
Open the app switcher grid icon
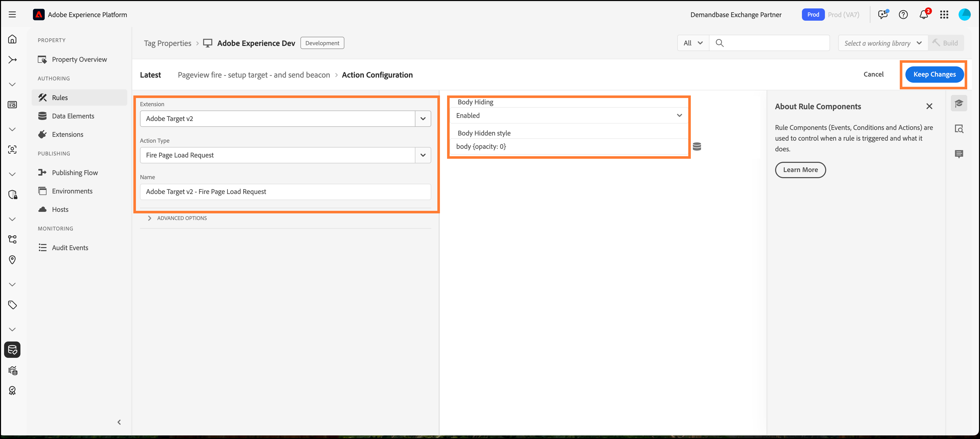(x=944, y=15)
